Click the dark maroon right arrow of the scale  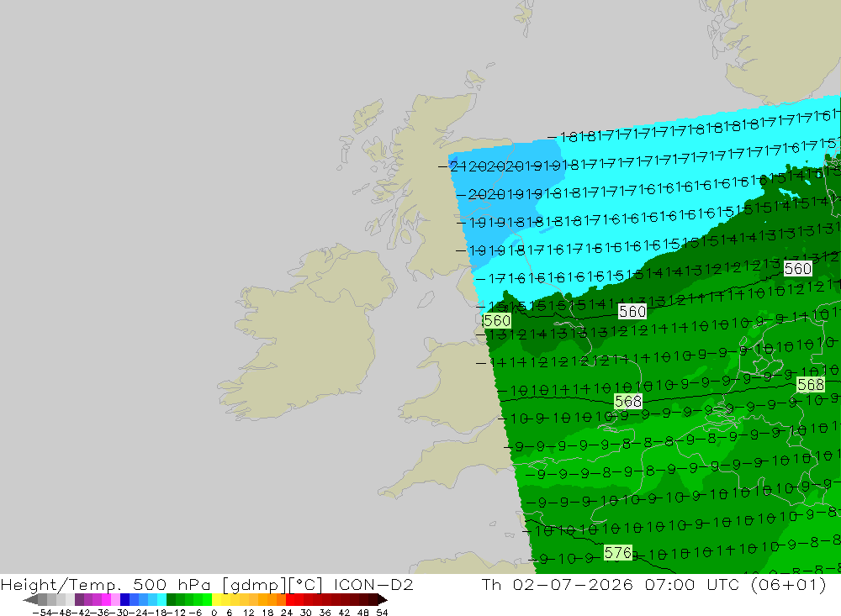[383, 600]
